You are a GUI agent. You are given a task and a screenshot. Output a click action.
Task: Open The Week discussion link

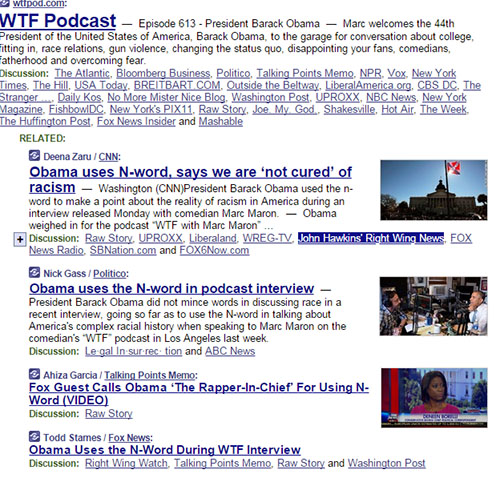[x=443, y=109]
